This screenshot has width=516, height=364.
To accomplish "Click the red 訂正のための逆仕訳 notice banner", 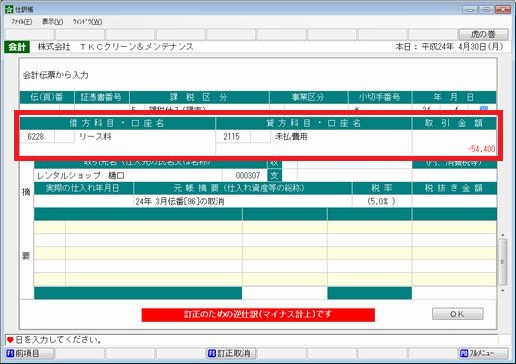I will [x=258, y=314].
